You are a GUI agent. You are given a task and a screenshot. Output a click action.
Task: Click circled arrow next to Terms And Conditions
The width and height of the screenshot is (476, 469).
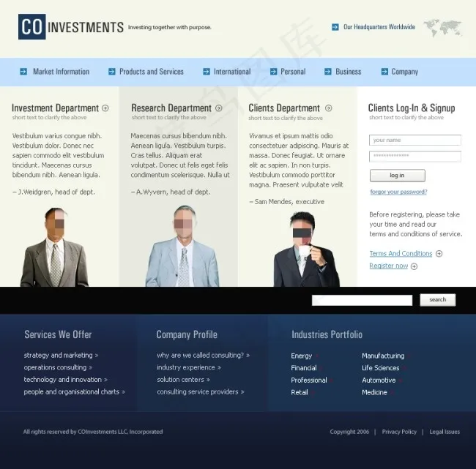coord(439,254)
